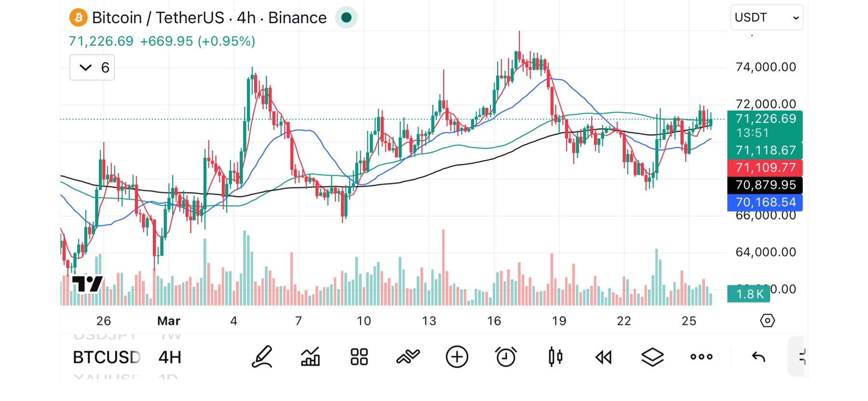Change the 4H timeframe
The width and height of the screenshot is (868, 401).
coord(170,358)
